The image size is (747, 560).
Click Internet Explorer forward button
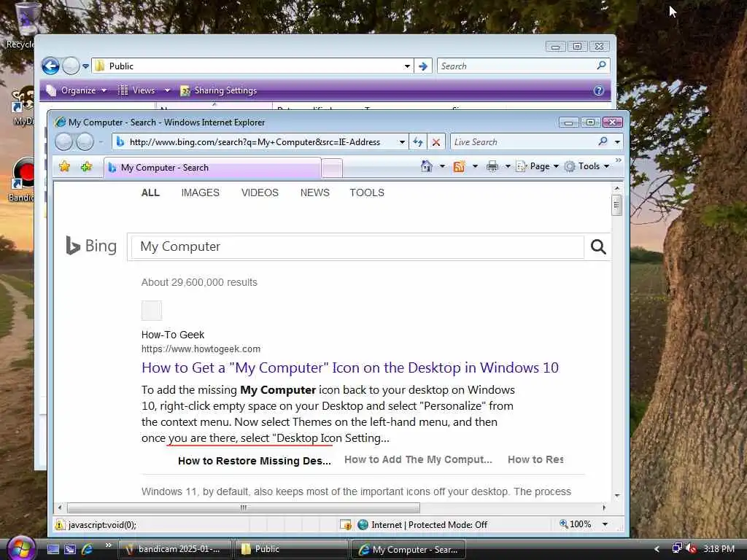coord(85,142)
